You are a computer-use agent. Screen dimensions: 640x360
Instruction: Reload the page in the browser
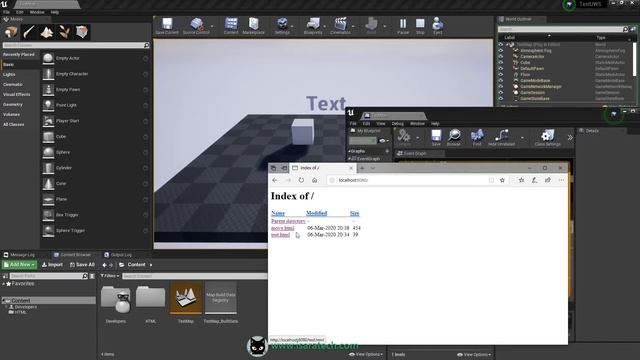tap(301, 180)
